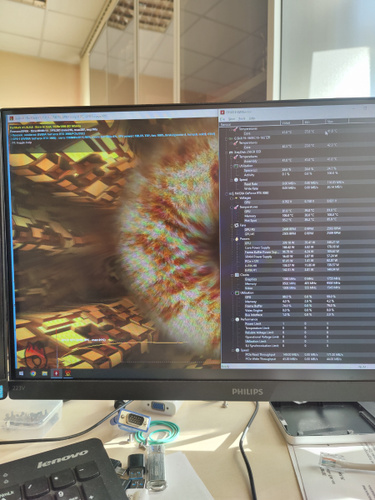Open File Explorer from the taskbar

pyautogui.click(x=45, y=373)
